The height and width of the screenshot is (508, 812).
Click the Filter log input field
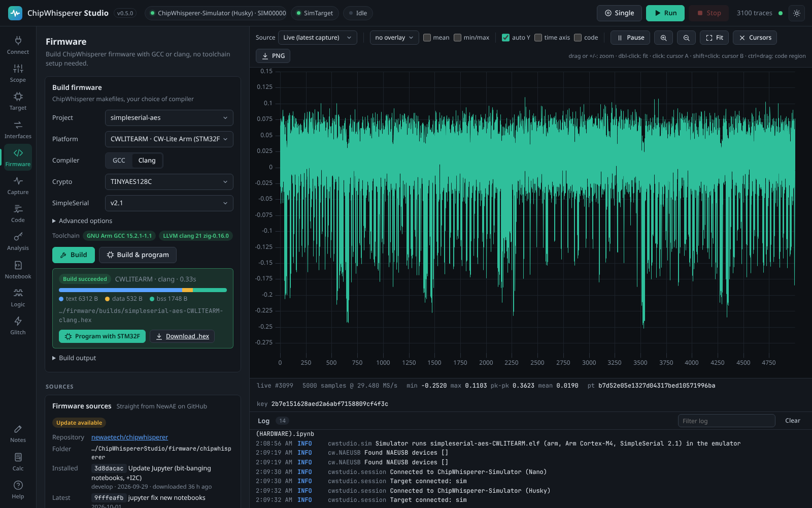(726, 421)
